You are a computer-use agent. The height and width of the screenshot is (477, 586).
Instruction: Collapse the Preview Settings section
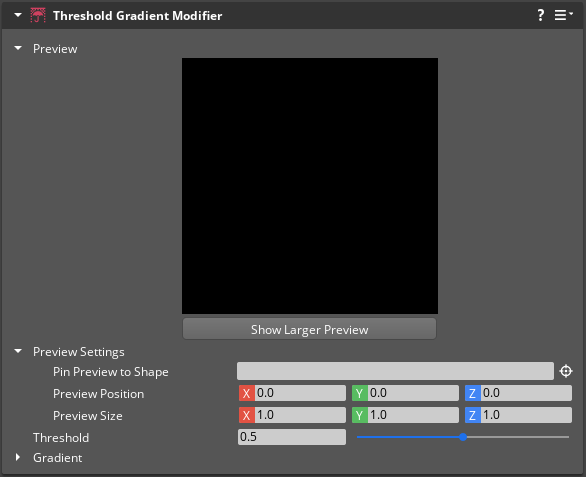click(18, 351)
